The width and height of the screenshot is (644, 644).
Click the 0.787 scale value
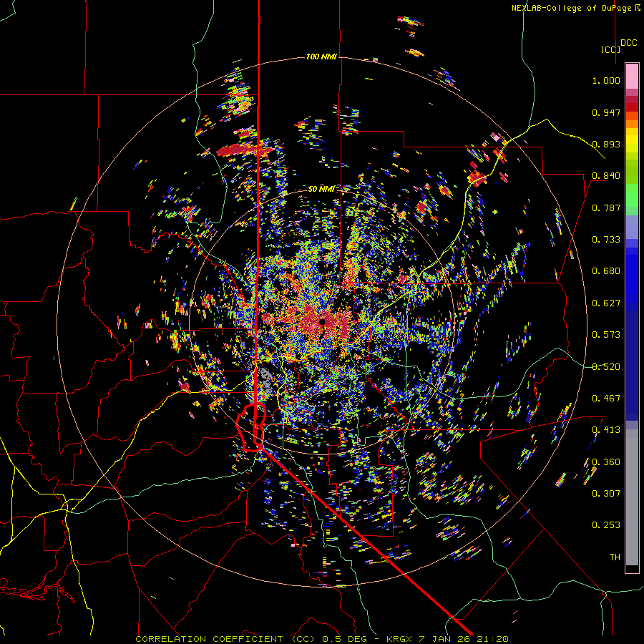coord(606,208)
